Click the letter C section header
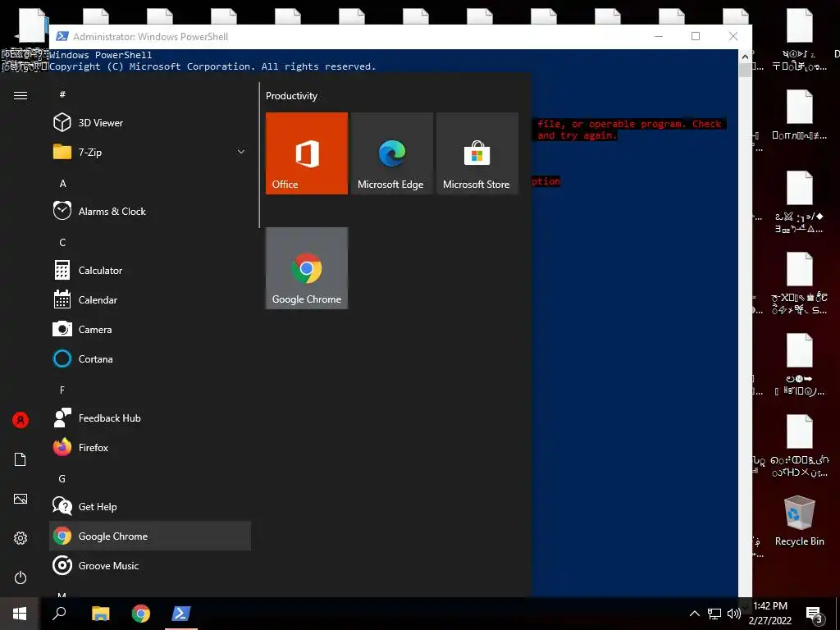 point(62,242)
